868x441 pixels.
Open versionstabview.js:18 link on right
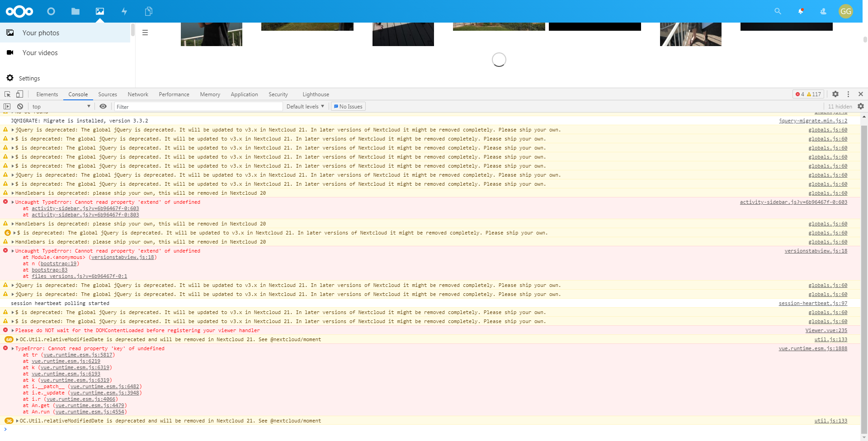816,251
